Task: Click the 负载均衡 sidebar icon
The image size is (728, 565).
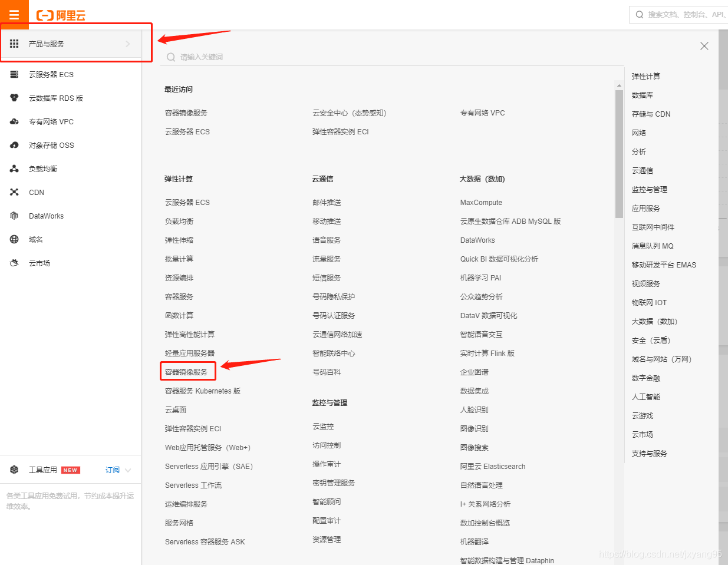Action: pos(14,168)
